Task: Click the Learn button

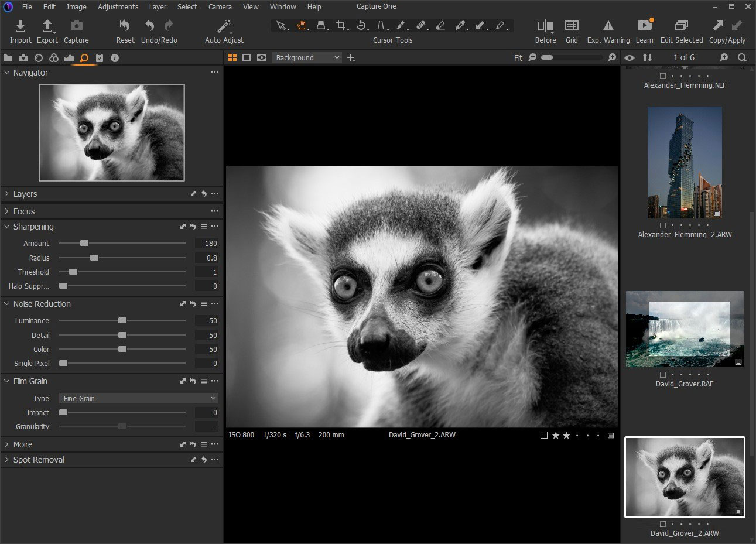Action: 644,26
